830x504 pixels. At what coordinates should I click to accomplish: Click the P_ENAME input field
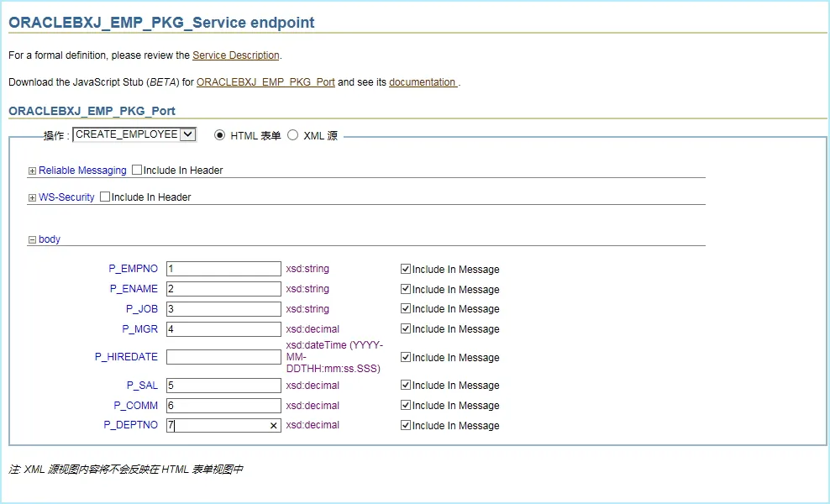pos(223,289)
